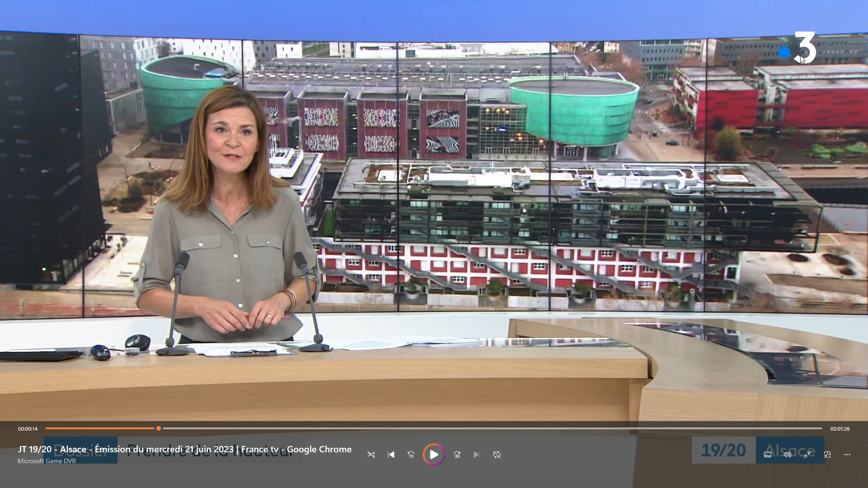Skip forward 30 seconds

[x=457, y=455]
